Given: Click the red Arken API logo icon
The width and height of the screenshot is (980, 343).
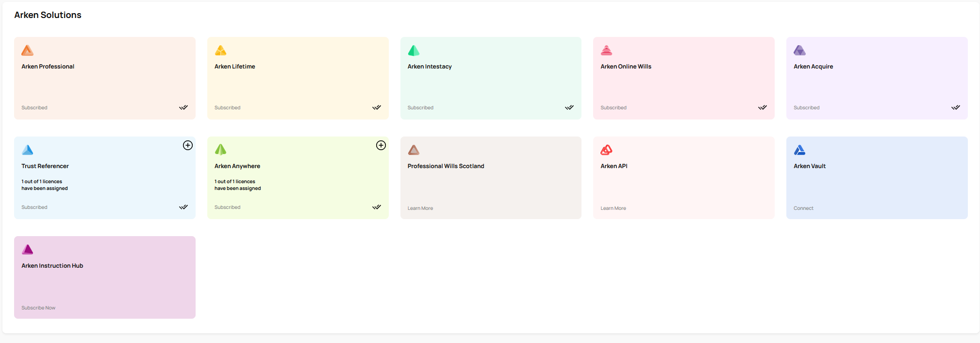Looking at the screenshot, I should tap(607, 150).
